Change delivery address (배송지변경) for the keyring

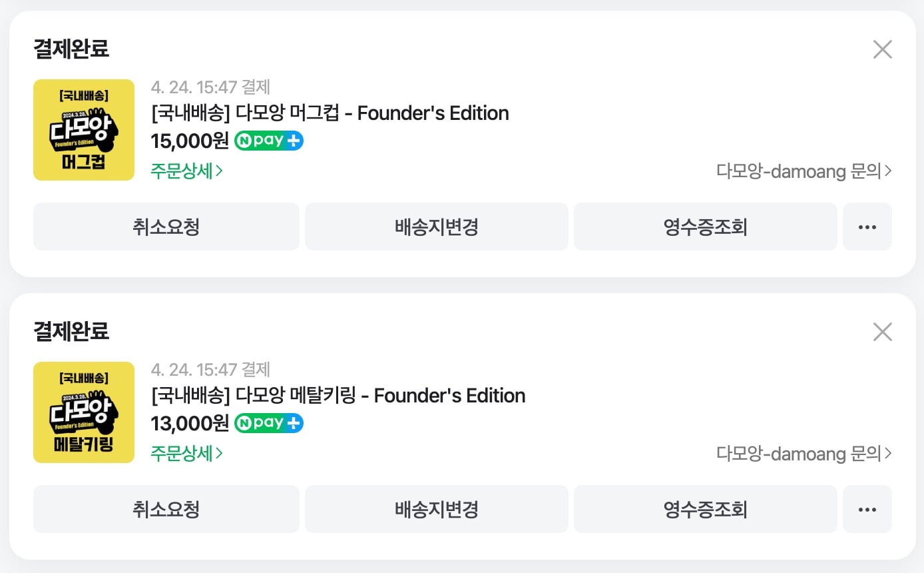coord(437,509)
